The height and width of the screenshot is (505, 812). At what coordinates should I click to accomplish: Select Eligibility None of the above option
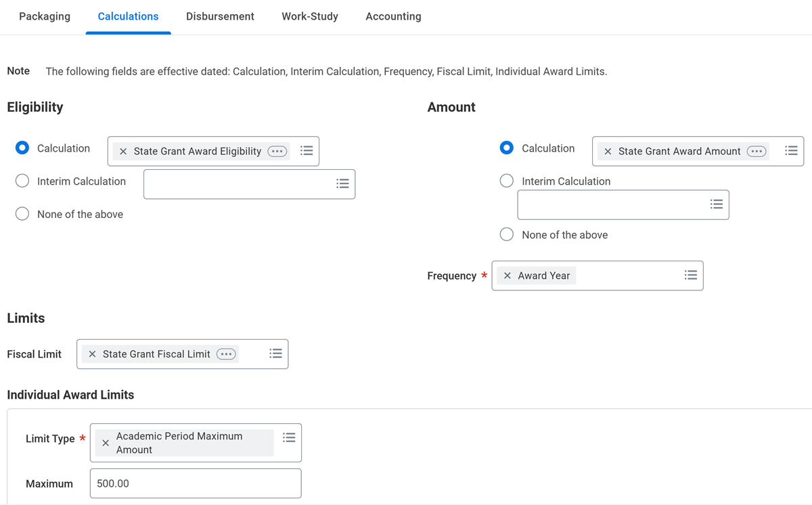tap(22, 214)
